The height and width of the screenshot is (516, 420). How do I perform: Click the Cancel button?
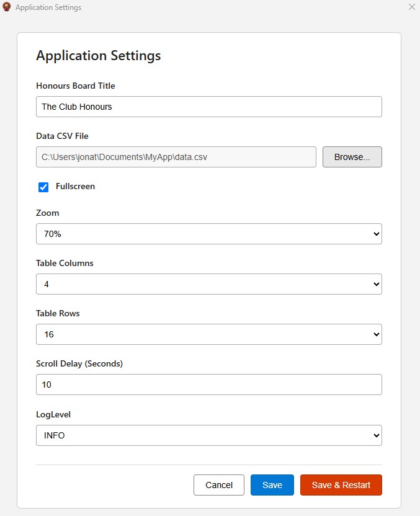(219, 485)
